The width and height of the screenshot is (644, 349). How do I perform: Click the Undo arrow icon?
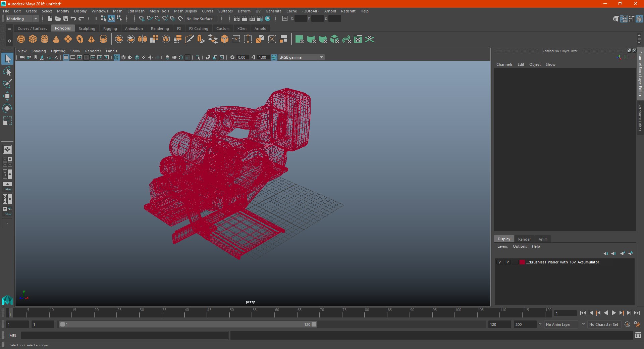pos(73,18)
